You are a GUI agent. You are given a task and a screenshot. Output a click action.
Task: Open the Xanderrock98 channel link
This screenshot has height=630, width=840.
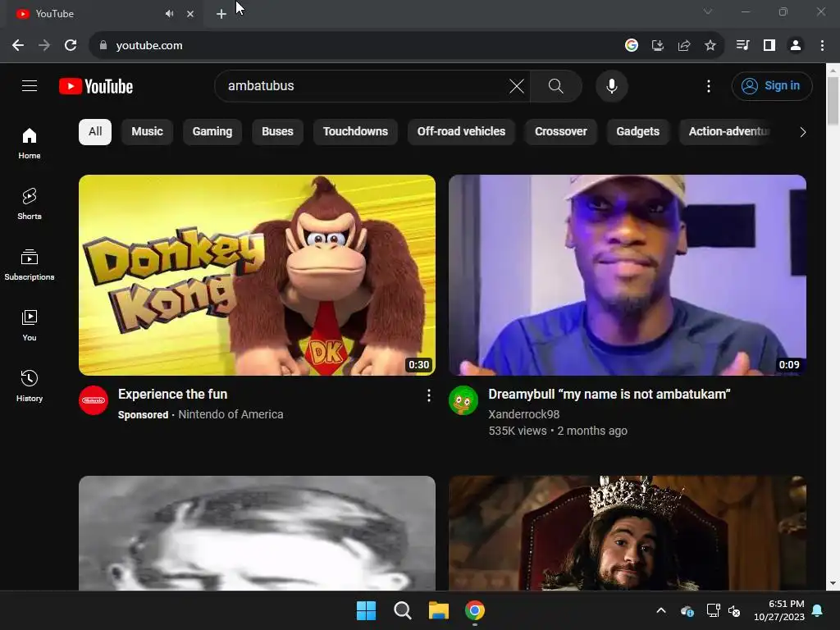pyautogui.click(x=524, y=414)
